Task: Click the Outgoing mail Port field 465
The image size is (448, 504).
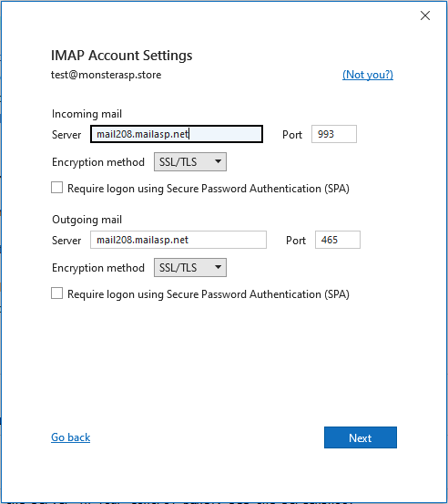Action: tap(338, 240)
